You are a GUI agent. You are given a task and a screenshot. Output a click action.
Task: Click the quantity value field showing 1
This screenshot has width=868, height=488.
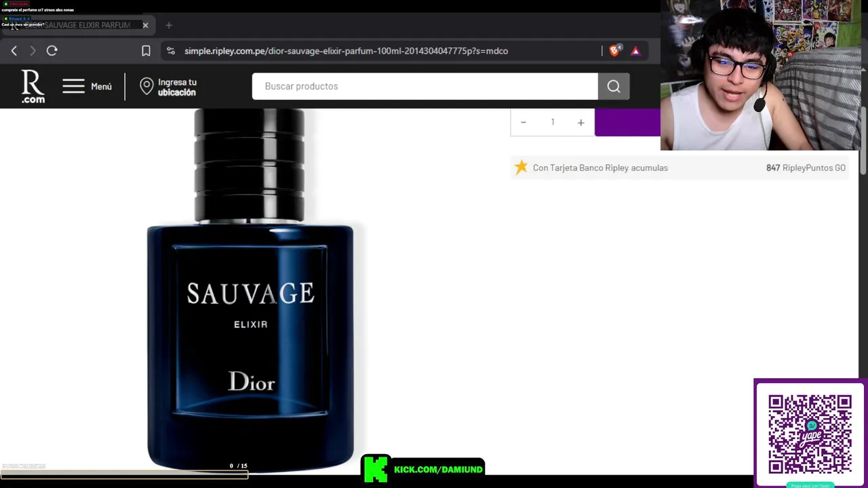click(553, 122)
